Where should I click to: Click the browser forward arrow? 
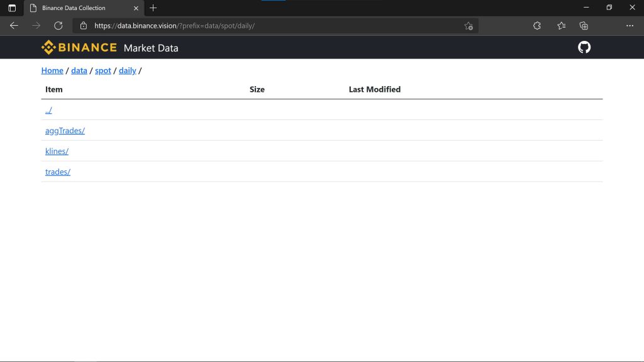click(x=36, y=25)
